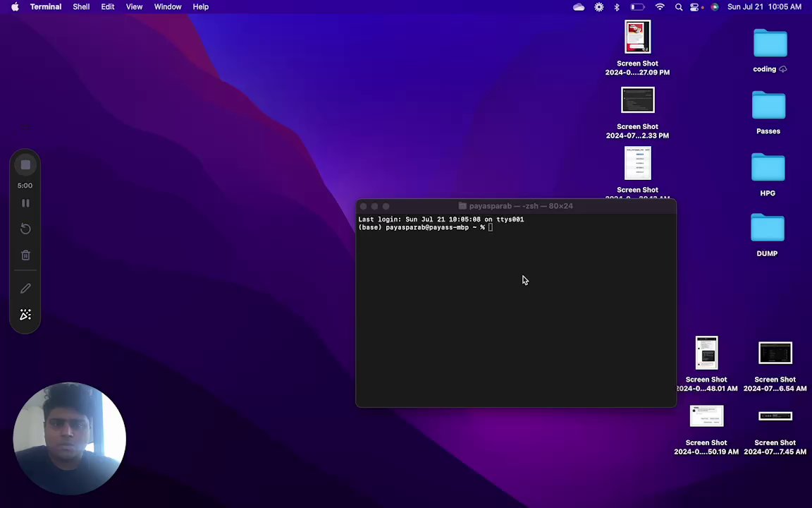Select Screen Shot ending 6.54 AM
The height and width of the screenshot is (508, 812).
coord(775,366)
